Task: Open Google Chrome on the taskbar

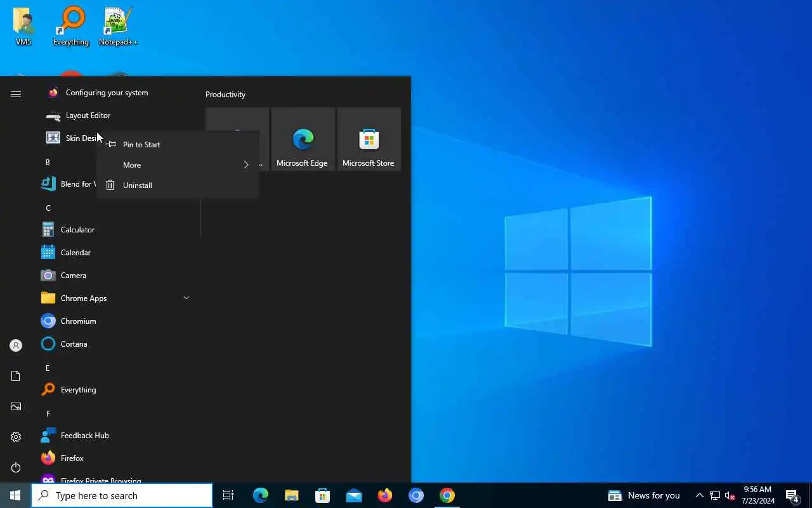Action: tap(447, 495)
